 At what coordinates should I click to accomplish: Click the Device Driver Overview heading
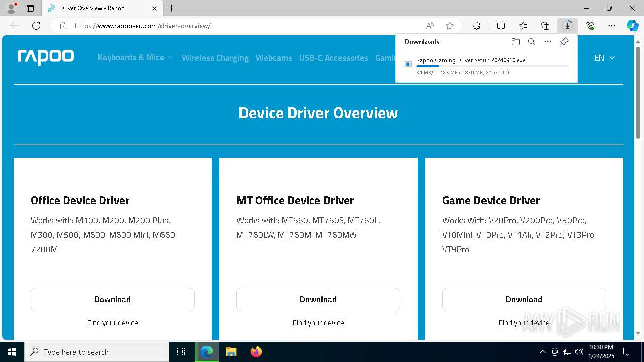pos(318,113)
